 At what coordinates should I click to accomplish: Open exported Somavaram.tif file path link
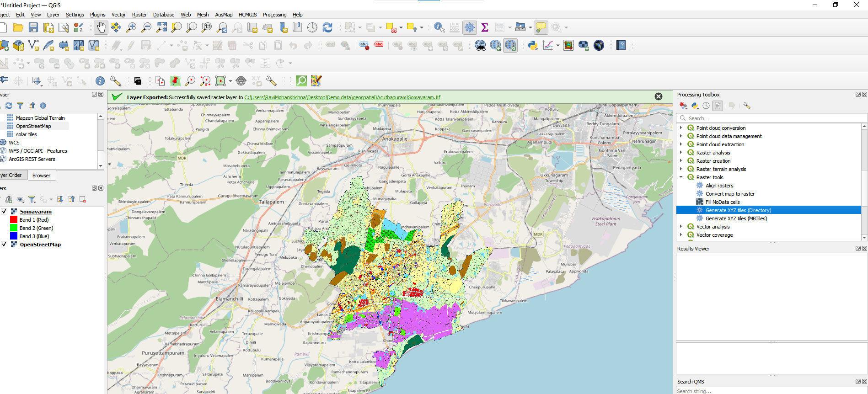click(x=342, y=97)
